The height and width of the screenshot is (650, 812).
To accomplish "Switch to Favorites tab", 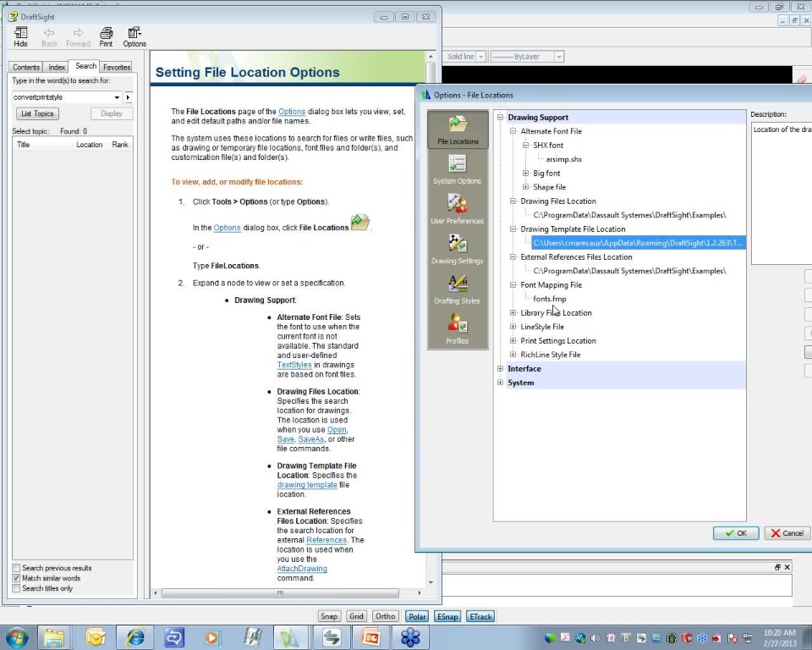I will click(117, 67).
